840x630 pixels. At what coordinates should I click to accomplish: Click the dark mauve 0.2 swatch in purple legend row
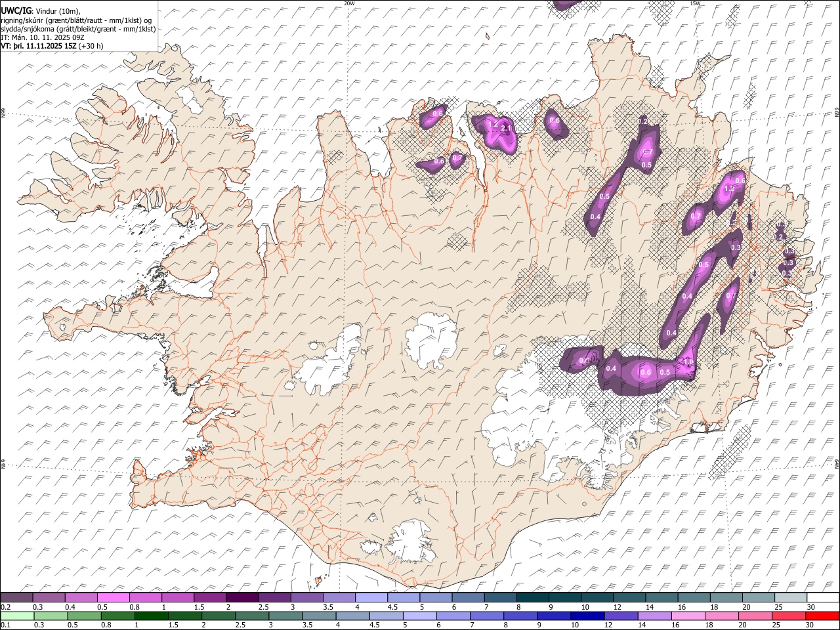[17, 597]
